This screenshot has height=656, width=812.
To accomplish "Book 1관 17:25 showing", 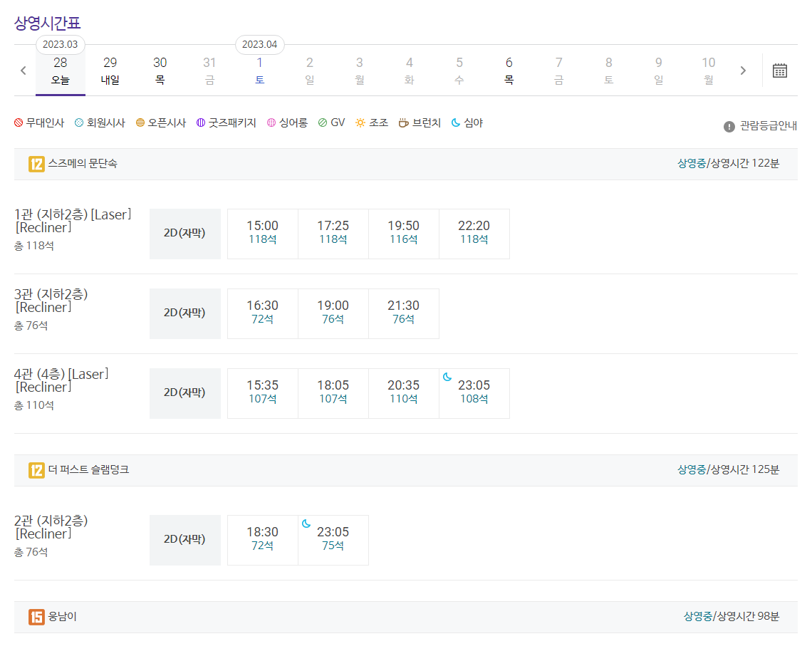I will pos(333,234).
